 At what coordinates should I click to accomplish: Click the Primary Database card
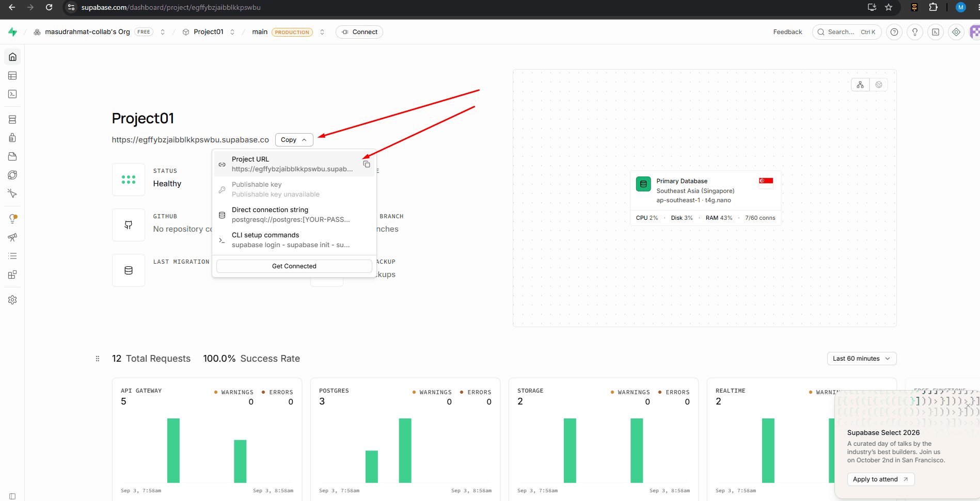pos(705,198)
